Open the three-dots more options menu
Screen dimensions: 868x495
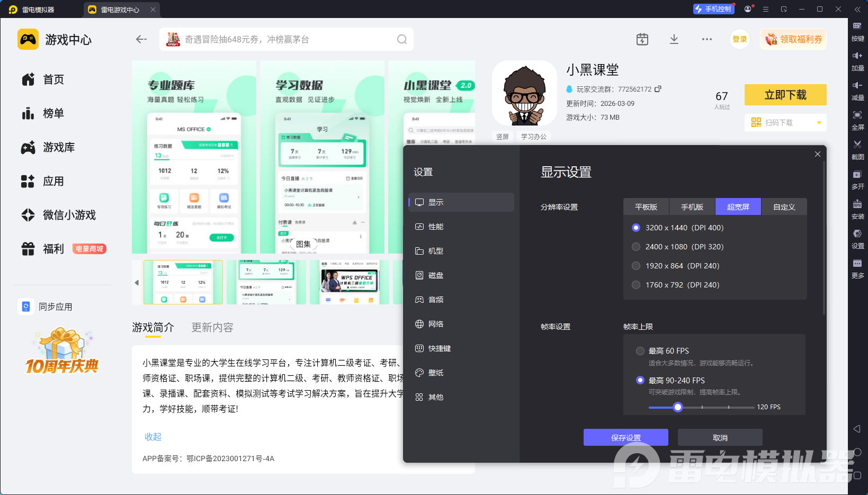tap(707, 39)
